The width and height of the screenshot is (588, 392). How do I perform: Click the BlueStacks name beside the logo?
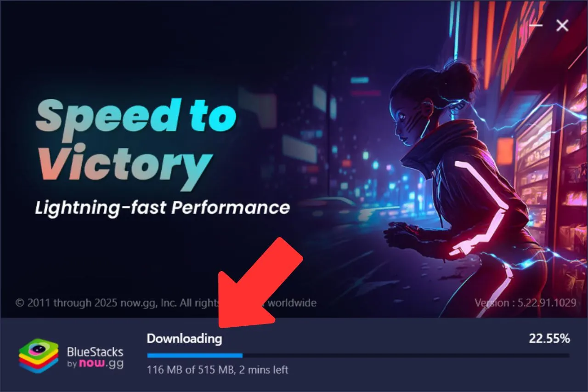point(95,352)
